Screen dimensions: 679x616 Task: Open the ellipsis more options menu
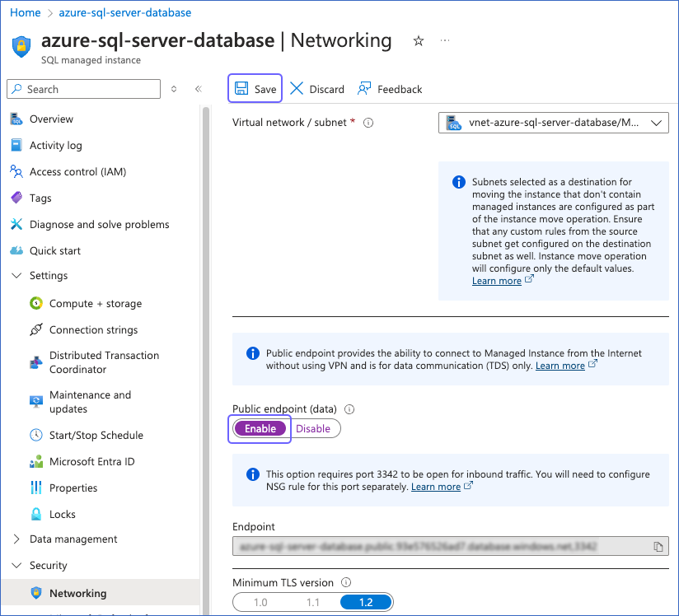point(445,40)
